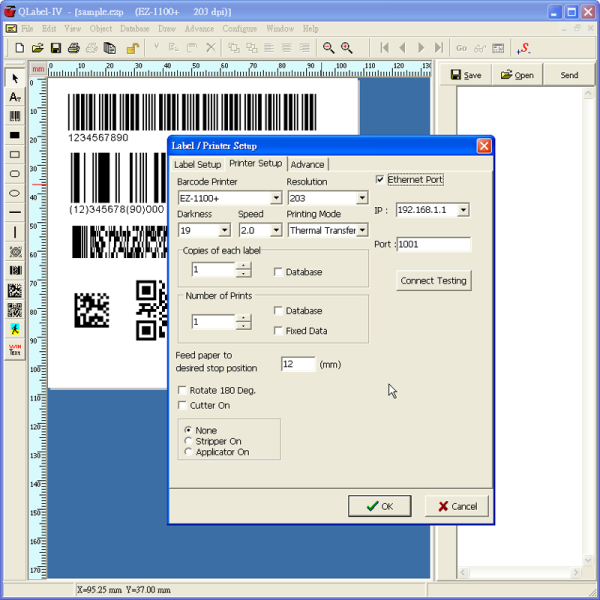The height and width of the screenshot is (600, 600).
Task: Check Database box under Number of Prints
Action: (278, 311)
